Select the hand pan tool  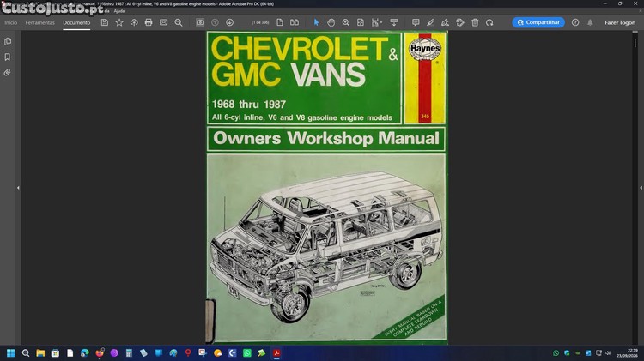point(331,22)
